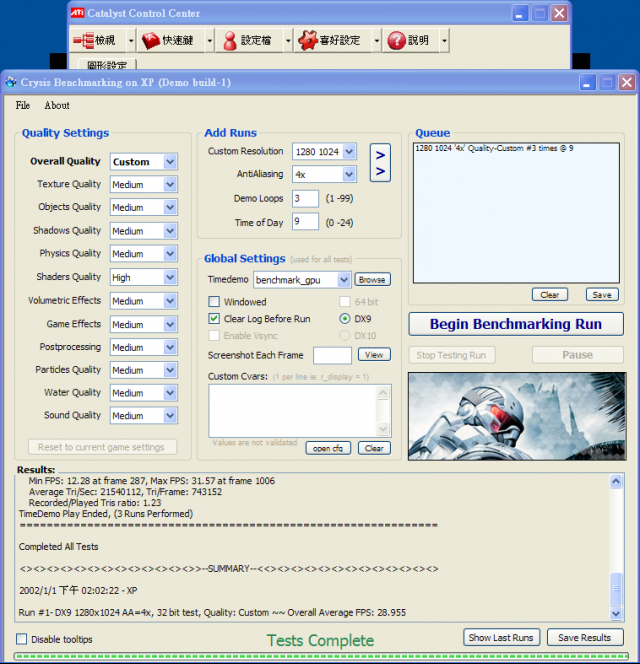Open the About menu
The image size is (640, 664).
(57, 105)
